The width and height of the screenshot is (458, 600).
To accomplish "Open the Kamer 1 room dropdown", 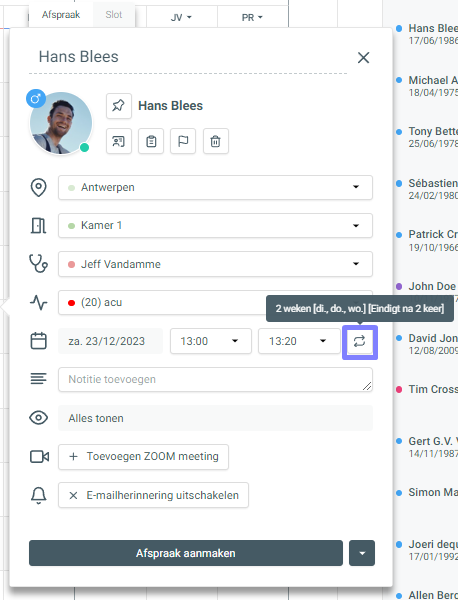I will [x=215, y=225].
